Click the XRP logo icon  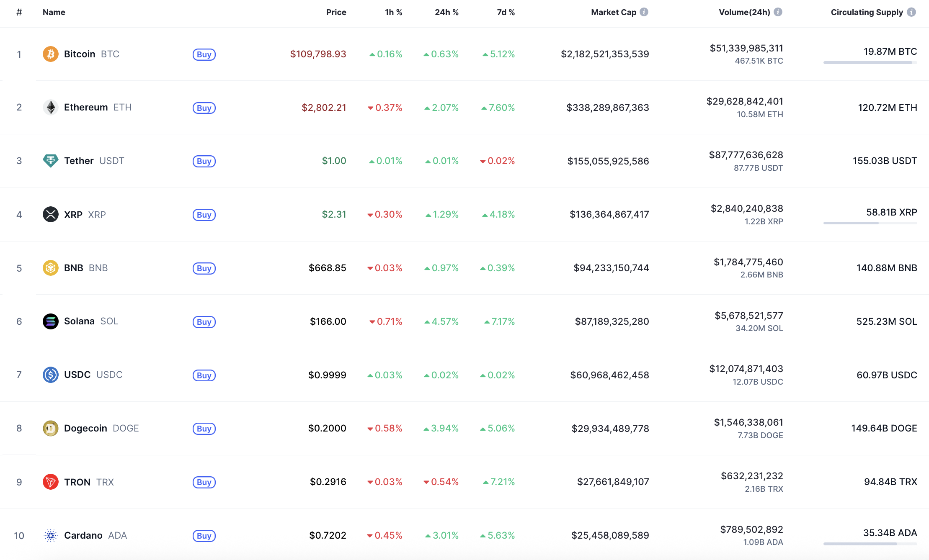(x=51, y=214)
